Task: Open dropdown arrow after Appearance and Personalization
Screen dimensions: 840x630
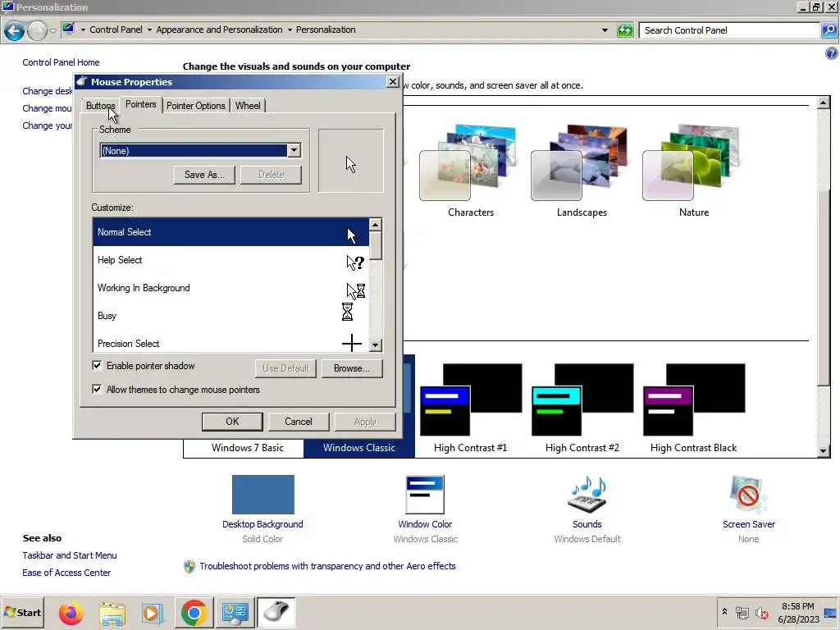Action: [290, 30]
